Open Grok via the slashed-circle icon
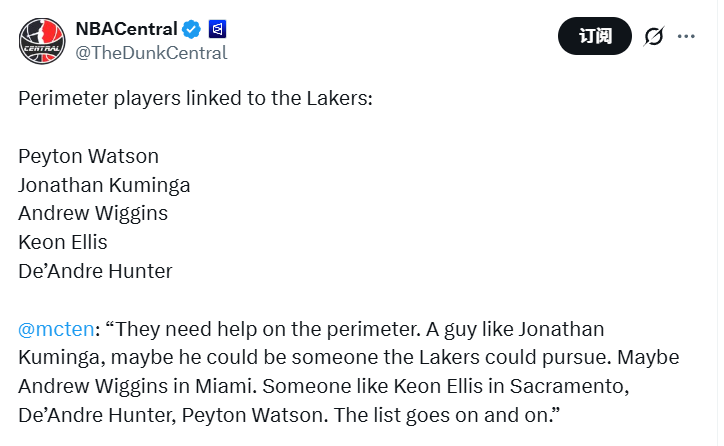 click(654, 36)
